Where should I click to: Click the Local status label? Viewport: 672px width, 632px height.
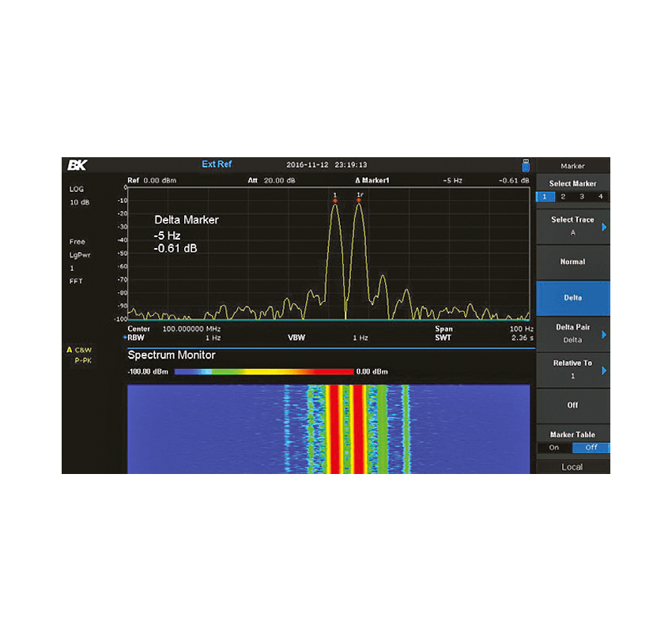[572, 467]
